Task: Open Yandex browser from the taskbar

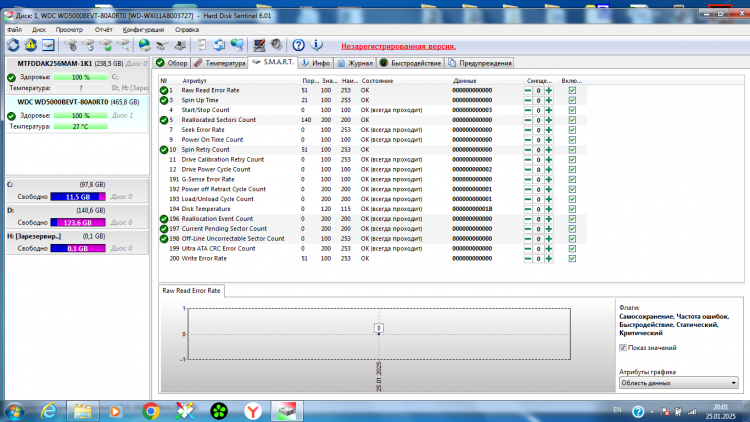Action: point(253,411)
